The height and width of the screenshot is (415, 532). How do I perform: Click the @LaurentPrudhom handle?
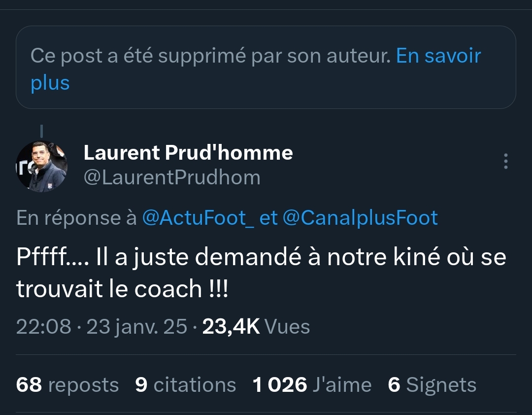pyautogui.click(x=172, y=177)
